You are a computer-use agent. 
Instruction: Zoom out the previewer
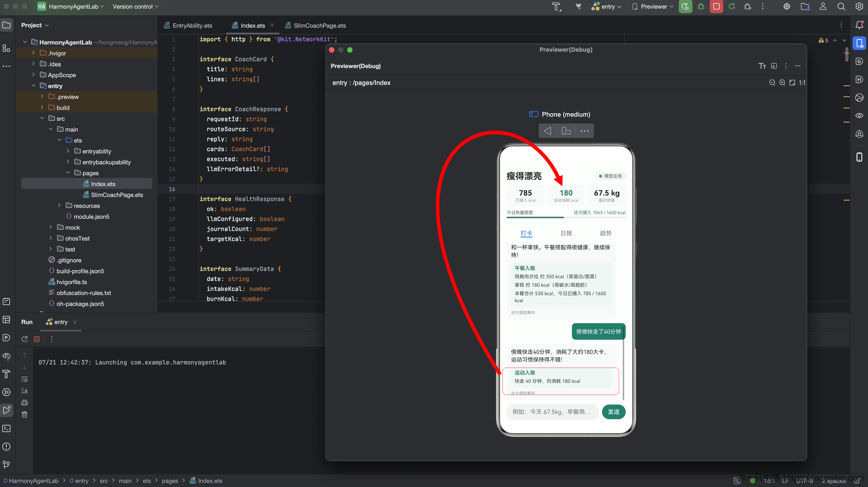[x=772, y=83]
